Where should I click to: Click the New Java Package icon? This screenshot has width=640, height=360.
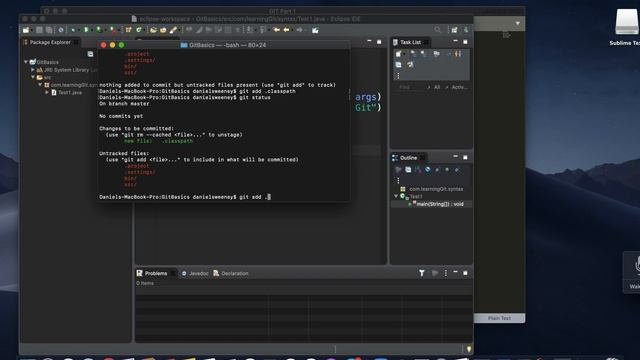[129, 30]
